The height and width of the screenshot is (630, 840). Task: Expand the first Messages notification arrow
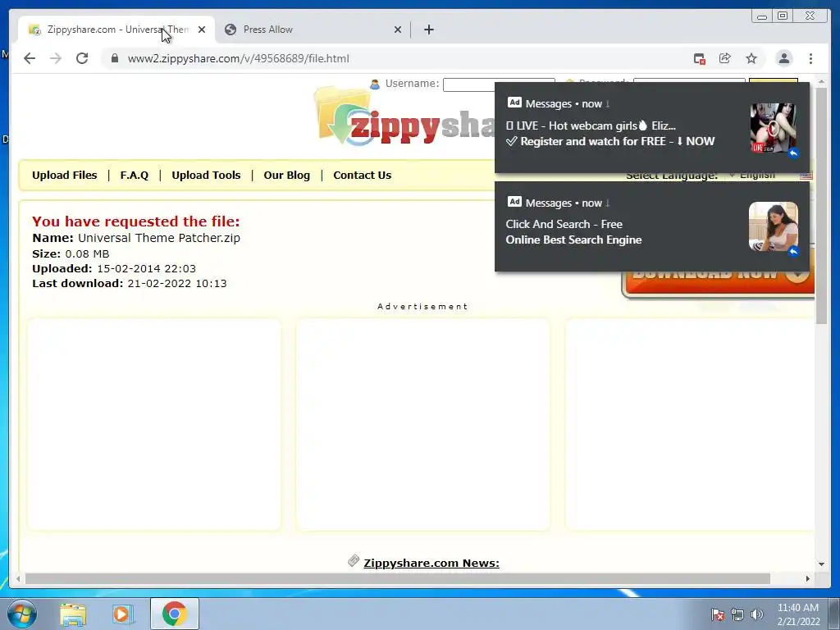pyautogui.click(x=608, y=104)
